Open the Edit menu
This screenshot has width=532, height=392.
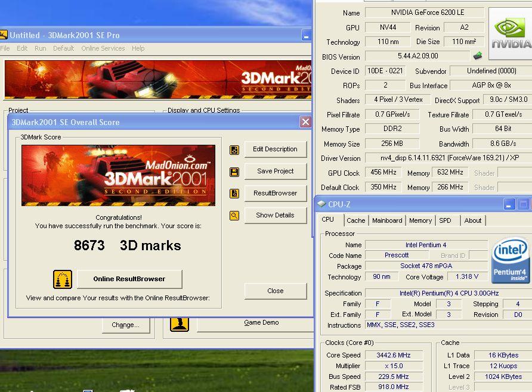coord(22,48)
